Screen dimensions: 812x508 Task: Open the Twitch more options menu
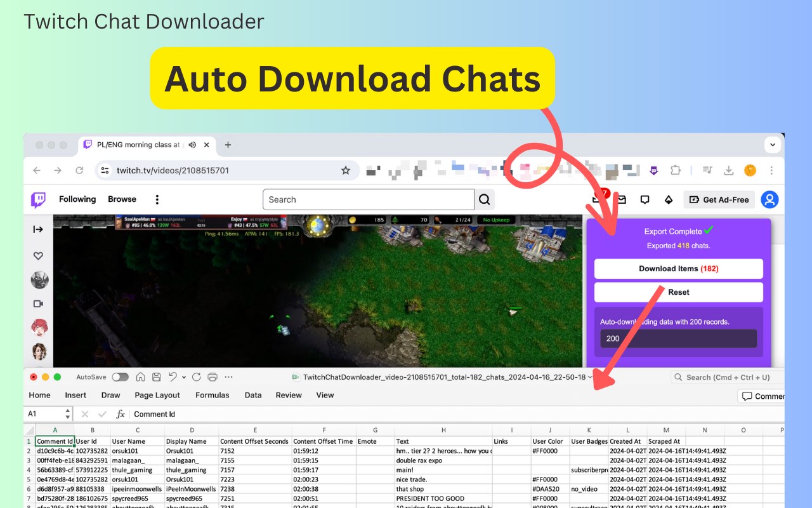[x=157, y=199]
